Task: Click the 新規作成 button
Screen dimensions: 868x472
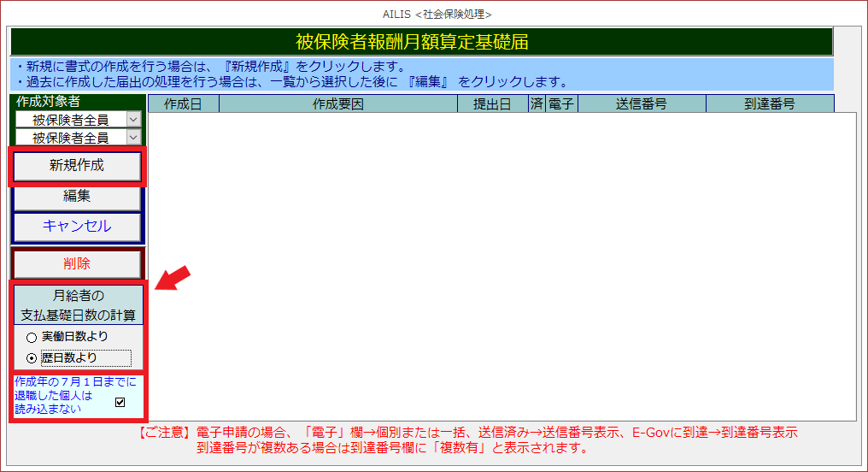Action: [x=77, y=166]
